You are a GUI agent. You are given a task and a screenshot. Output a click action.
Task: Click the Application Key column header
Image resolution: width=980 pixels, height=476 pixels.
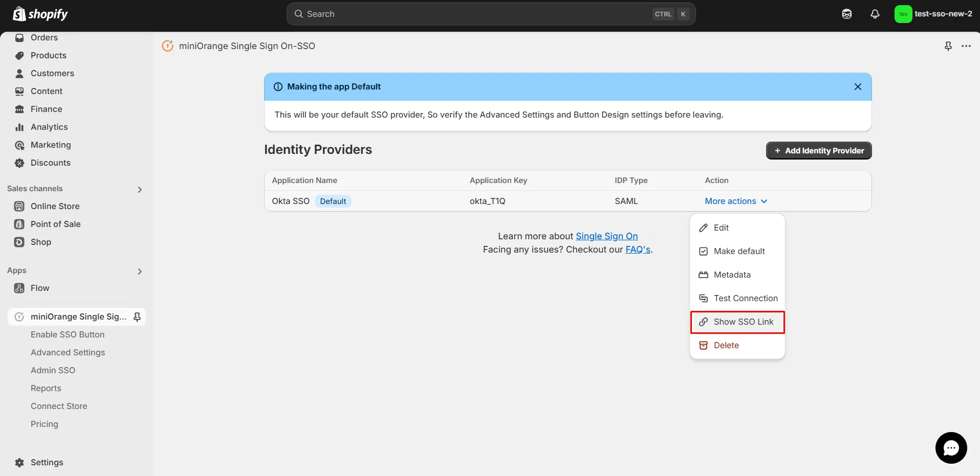(x=498, y=180)
